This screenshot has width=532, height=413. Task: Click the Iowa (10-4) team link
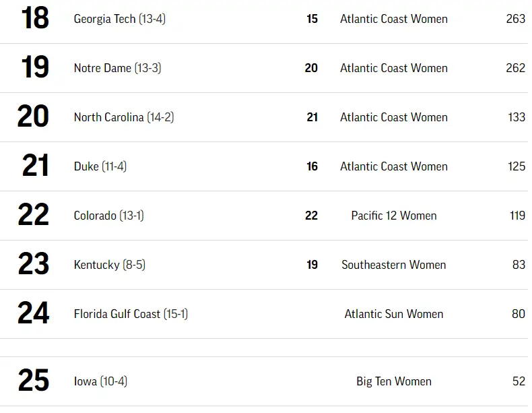100,381
